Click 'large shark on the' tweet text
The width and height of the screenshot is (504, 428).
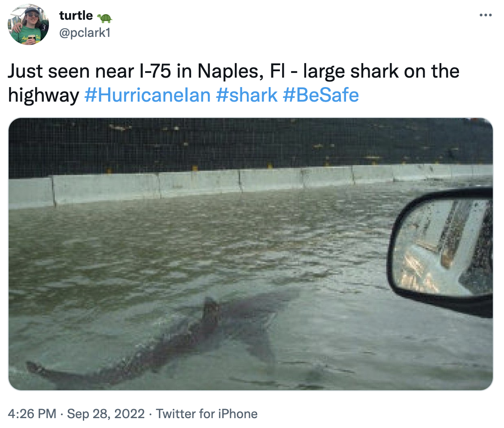(381, 72)
